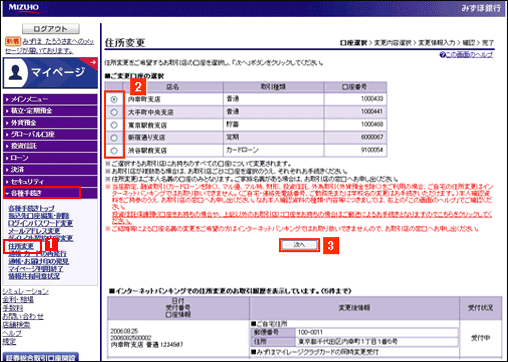Expand the 積立・定期預金 menu section
This screenshot has width=508, height=362.
coord(50,111)
